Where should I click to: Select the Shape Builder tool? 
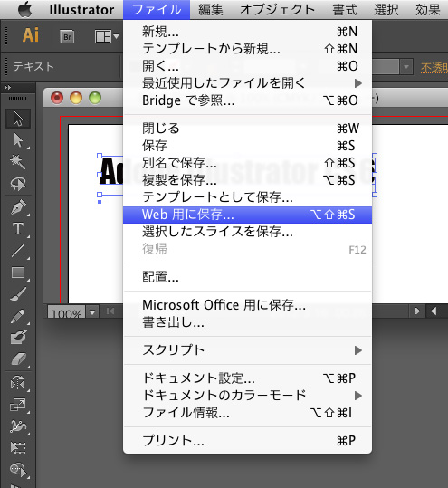pyautogui.click(x=18, y=470)
